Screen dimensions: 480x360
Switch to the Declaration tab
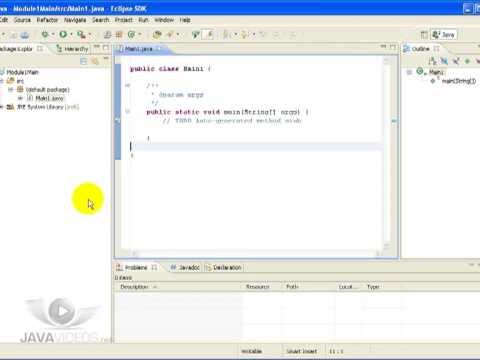pyautogui.click(x=223, y=267)
